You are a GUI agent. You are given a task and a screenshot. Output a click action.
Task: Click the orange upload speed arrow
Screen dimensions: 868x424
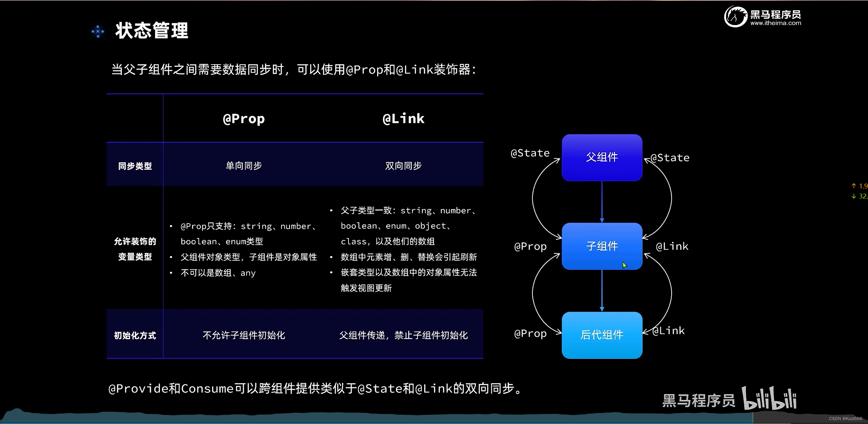click(853, 186)
